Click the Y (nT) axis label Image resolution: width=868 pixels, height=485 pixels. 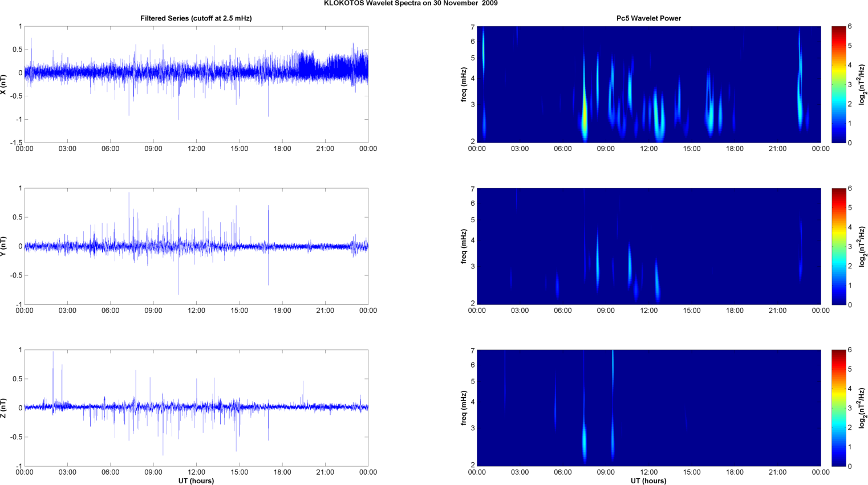click(x=3, y=246)
